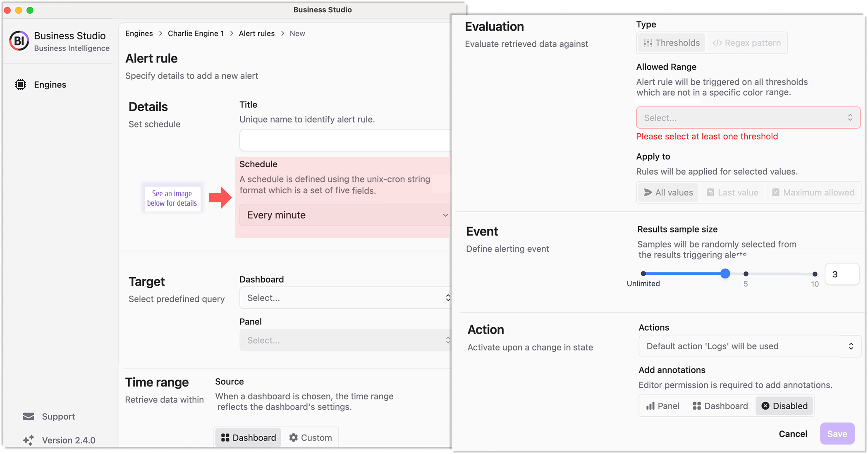
Task: Click the Last value icon
Action: click(x=710, y=192)
